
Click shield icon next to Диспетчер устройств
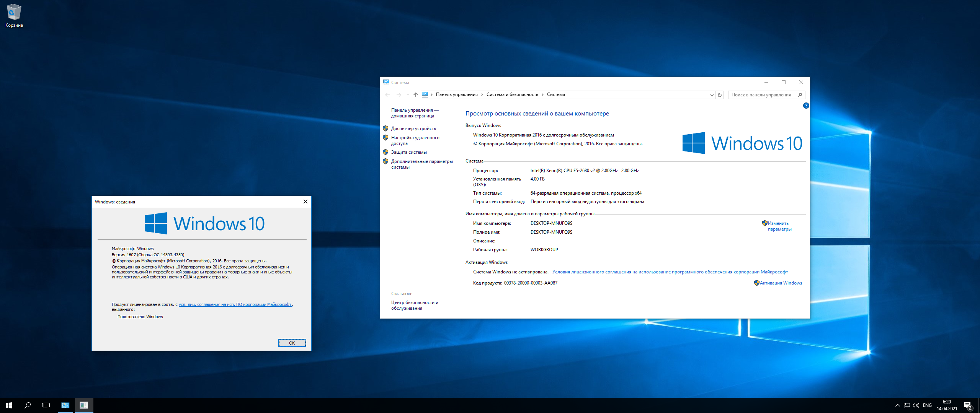[x=385, y=128]
